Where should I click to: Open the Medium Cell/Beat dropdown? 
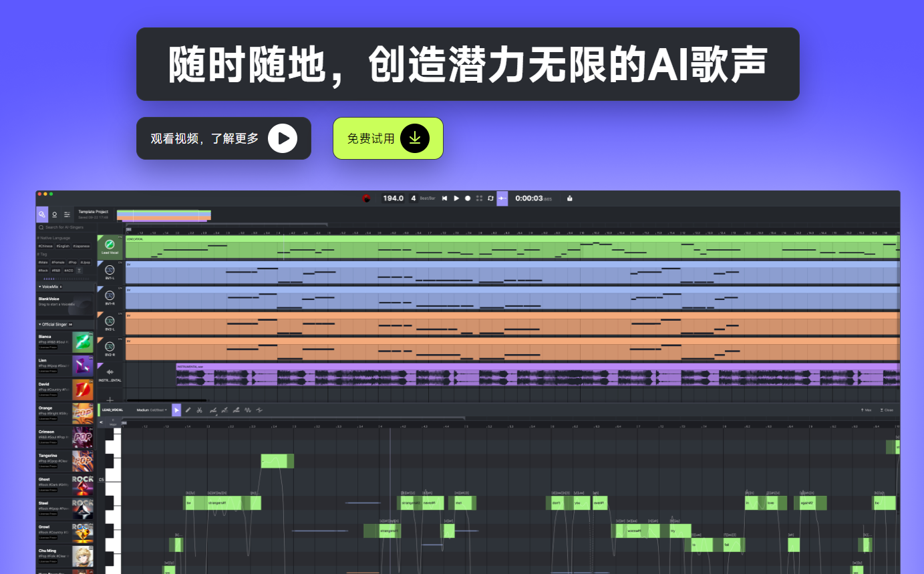(152, 410)
